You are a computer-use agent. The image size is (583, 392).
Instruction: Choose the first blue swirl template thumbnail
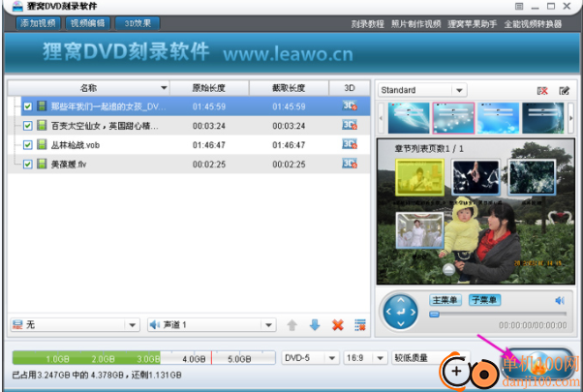tap(409, 118)
